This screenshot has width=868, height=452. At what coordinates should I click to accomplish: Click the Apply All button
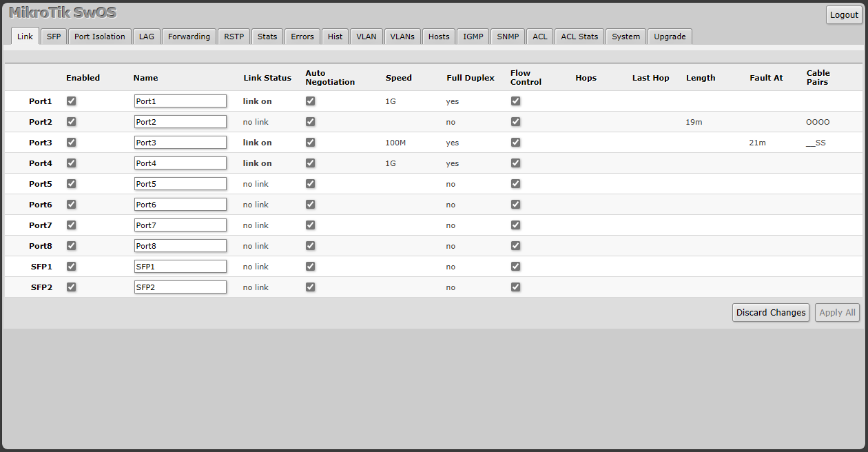837,313
